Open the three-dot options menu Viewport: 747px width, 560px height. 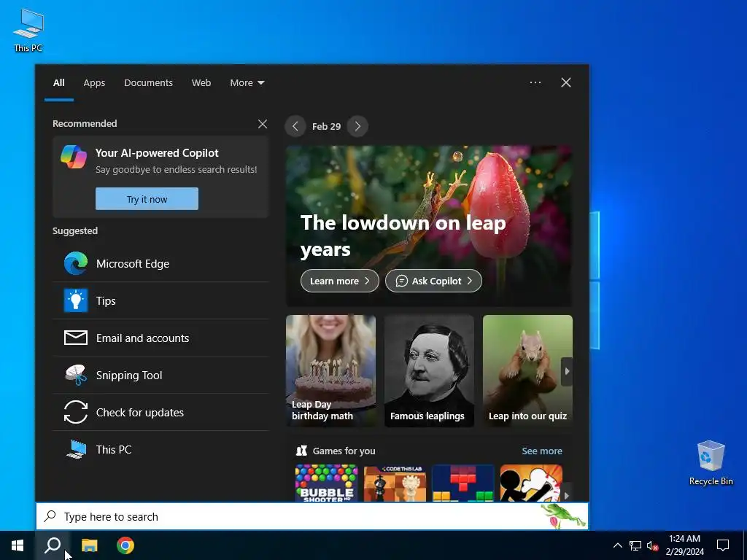click(x=535, y=82)
